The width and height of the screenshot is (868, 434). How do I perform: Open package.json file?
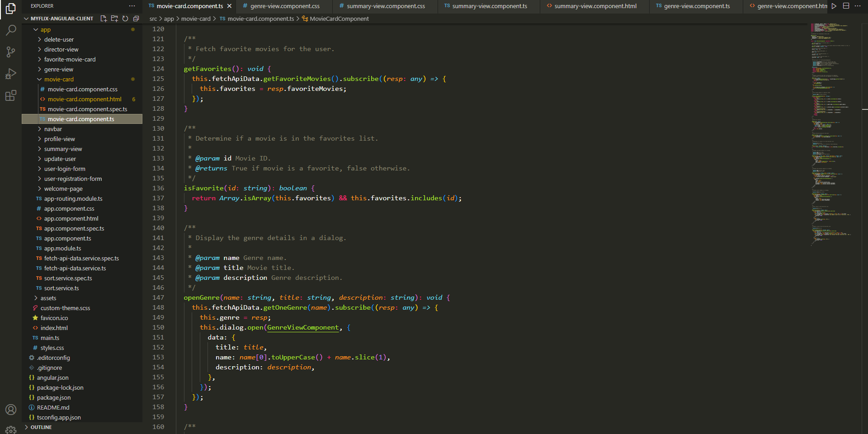pos(82,397)
